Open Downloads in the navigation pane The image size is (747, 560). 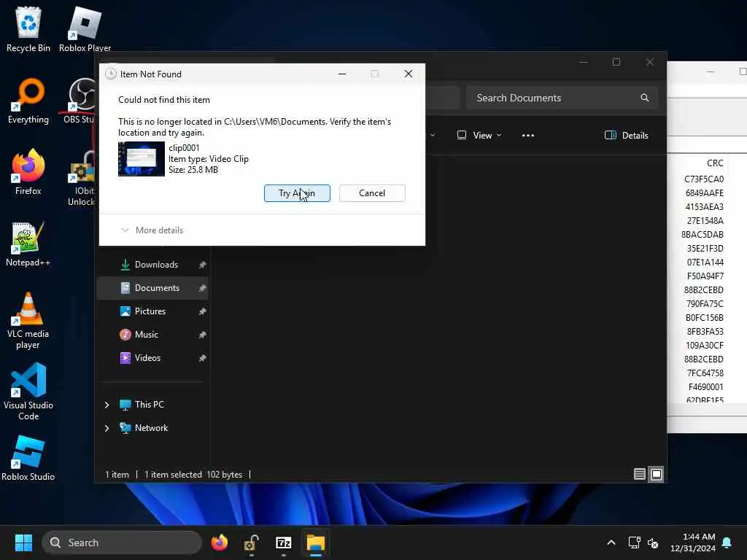tap(156, 264)
